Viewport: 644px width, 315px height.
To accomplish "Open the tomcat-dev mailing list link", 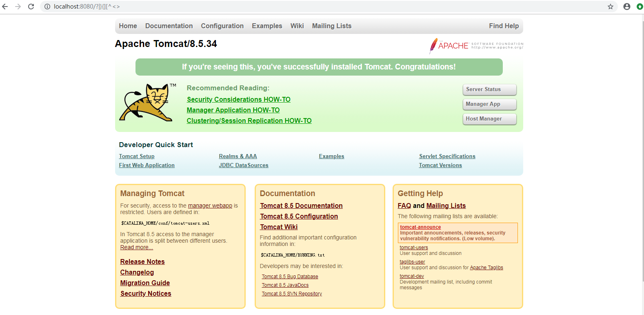I will pyautogui.click(x=412, y=276).
